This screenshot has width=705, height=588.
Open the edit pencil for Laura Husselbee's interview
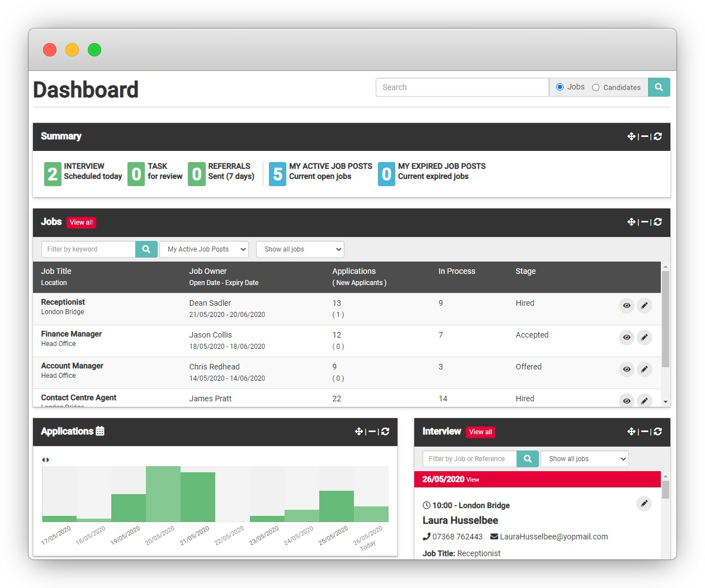pos(644,504)
